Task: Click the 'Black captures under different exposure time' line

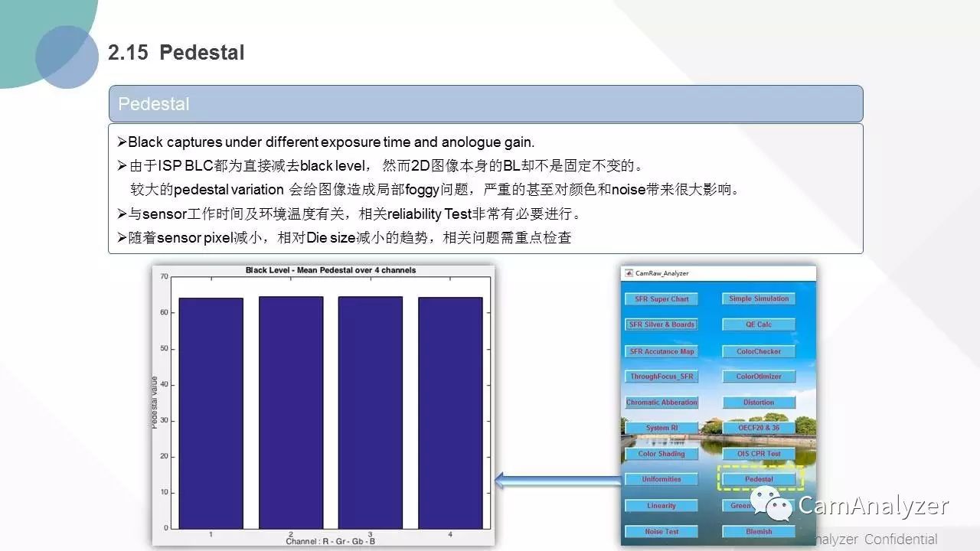Action: pyautogui.click(x=326, y=142)
